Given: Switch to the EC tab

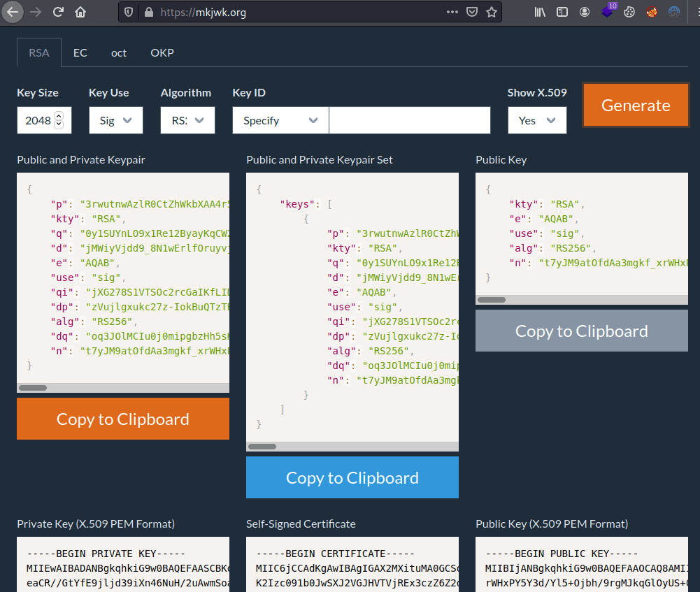Looking at the screenshot, I should tap(80, 52).
